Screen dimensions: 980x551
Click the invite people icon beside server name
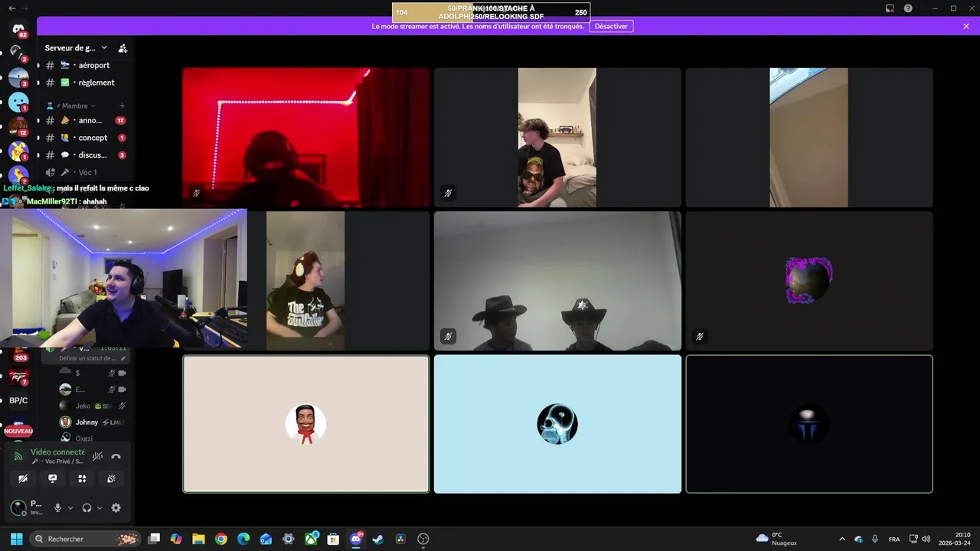pos(122,48)
